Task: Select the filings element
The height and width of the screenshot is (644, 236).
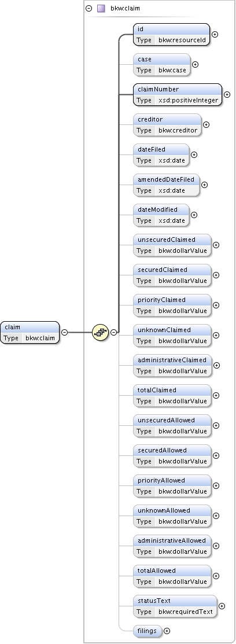Action: tap(147, 631)
